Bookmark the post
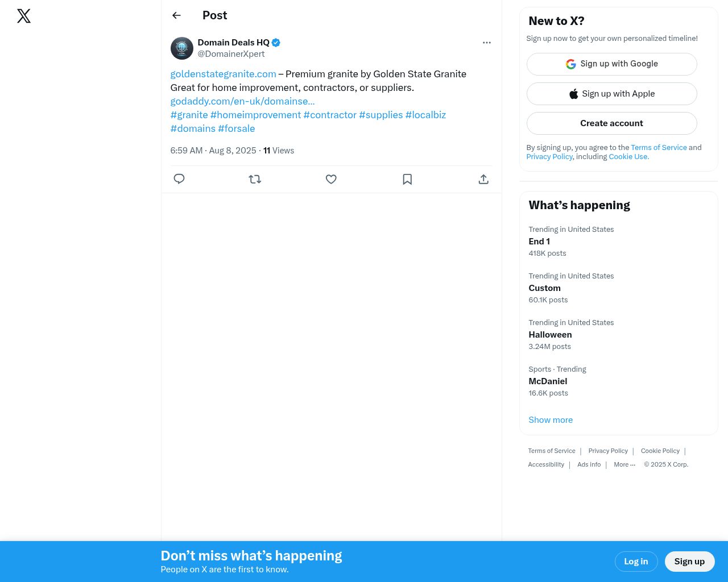 (x=407, y=179)
